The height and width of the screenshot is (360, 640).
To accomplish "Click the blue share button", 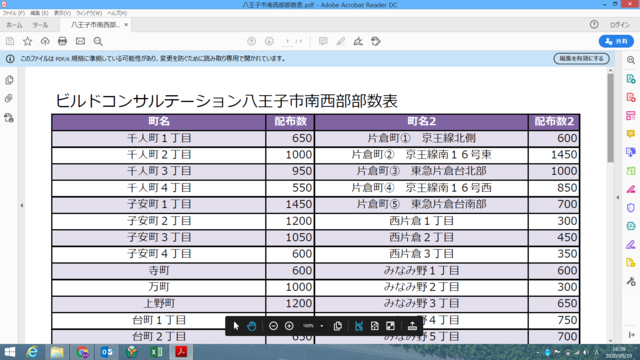I will (x=616, y=41).
